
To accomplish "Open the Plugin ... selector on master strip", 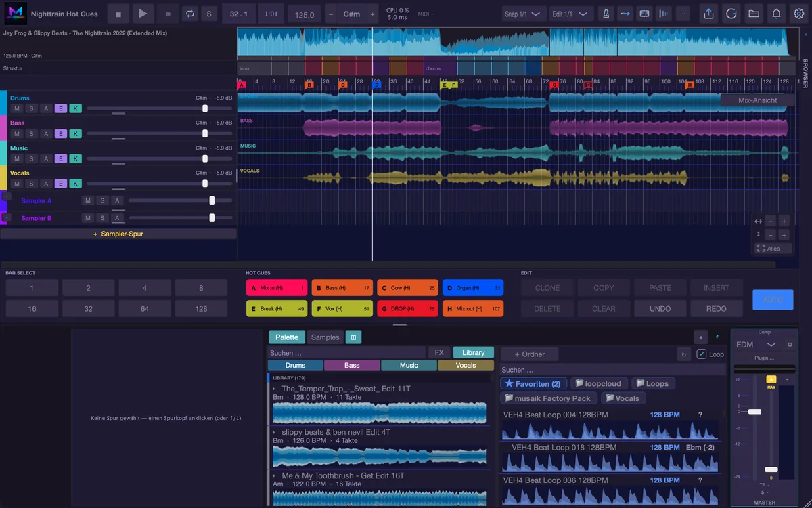I will click(765, 358).
